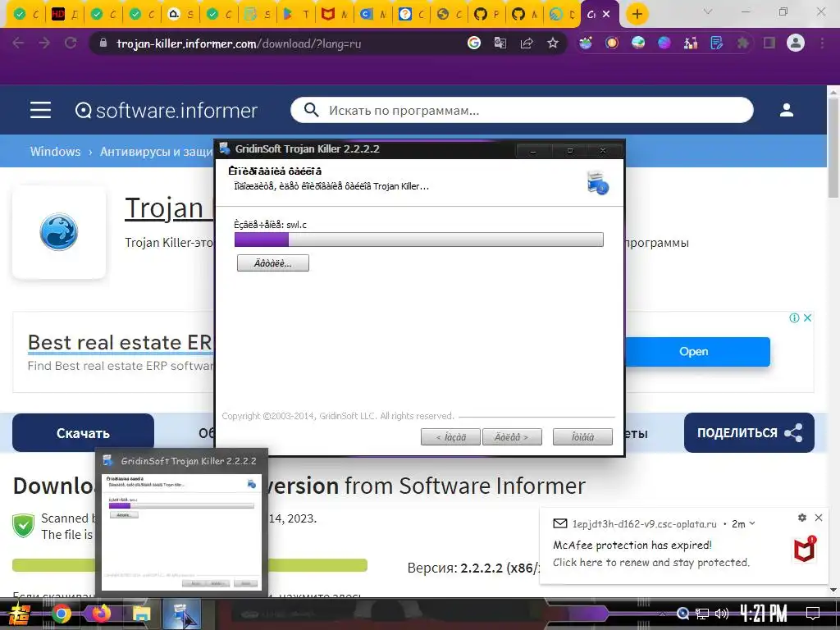
Task: Open Firefox from the taskbar
Action: (x=101, y=614)
